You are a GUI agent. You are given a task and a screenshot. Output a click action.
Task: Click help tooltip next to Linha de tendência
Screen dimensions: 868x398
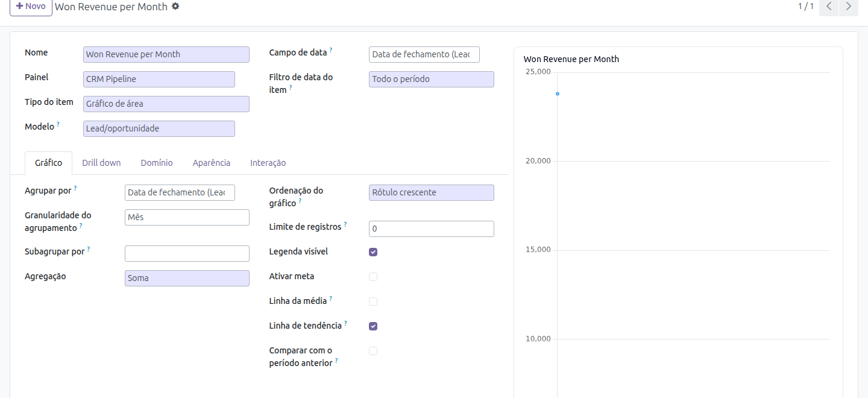tap(346, 323)
